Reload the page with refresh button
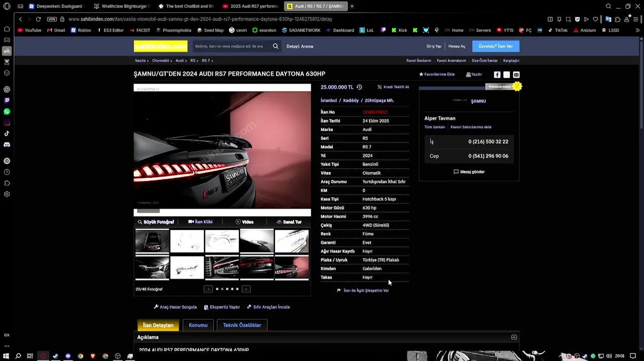Image resolution: width=644 pixels, height=361 pixels. 38,19
